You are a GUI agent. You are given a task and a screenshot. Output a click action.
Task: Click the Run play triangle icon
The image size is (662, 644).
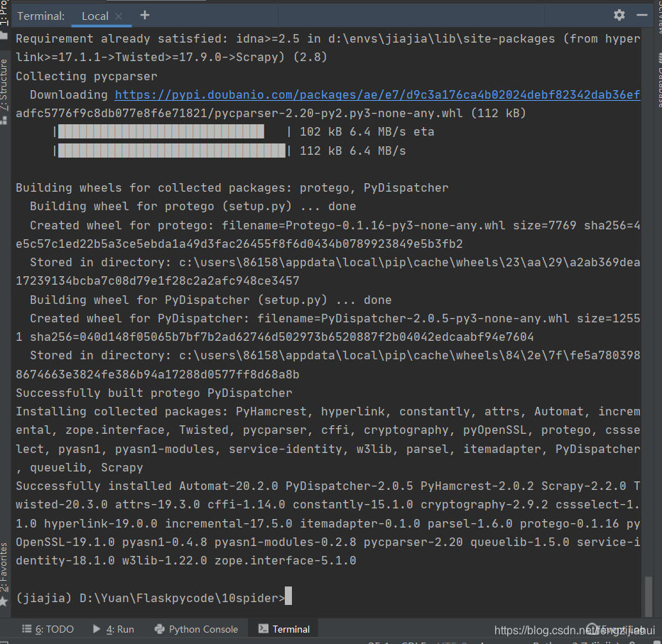pyautogui.click(x=97, y=629)
